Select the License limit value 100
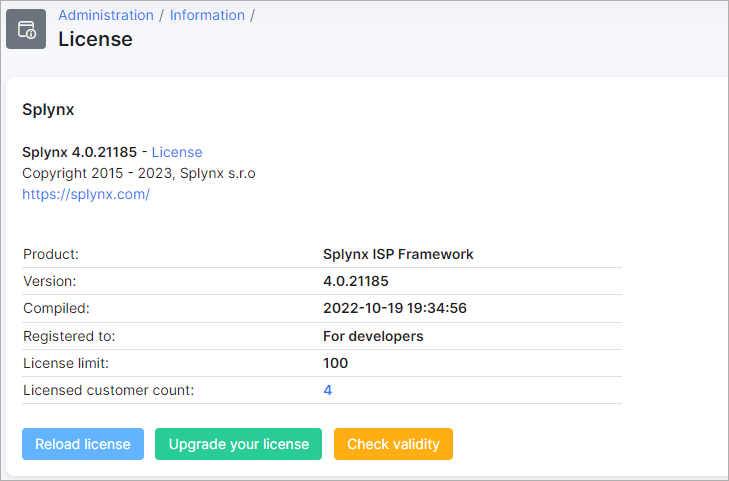The image size is (729, 481). pos(336,363)
